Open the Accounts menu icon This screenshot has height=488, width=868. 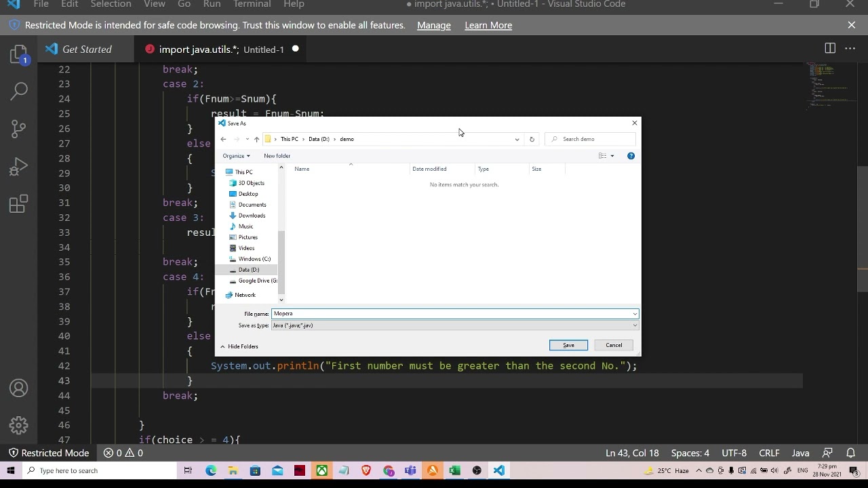pyautogui.click(x=19, y=388)
